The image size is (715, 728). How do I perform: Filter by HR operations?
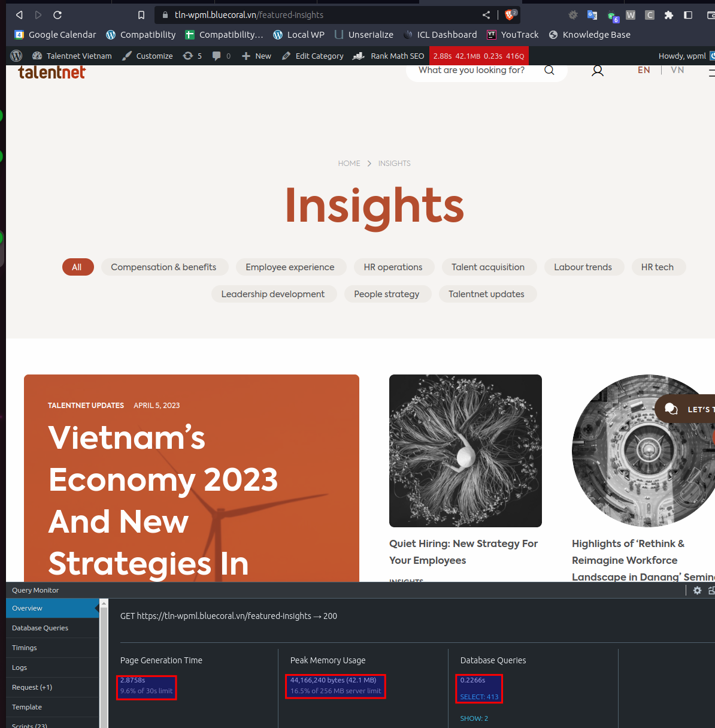(x=393, y=267)
